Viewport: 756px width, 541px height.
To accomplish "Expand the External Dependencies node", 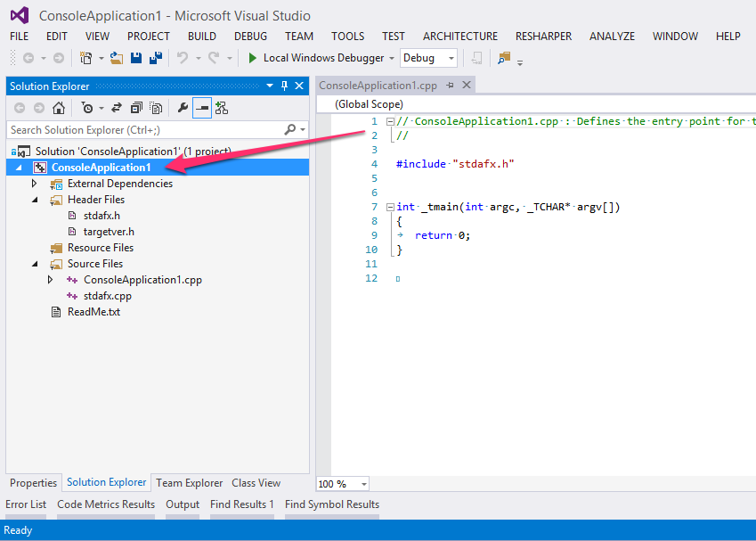I will click(x=35, y=184).
